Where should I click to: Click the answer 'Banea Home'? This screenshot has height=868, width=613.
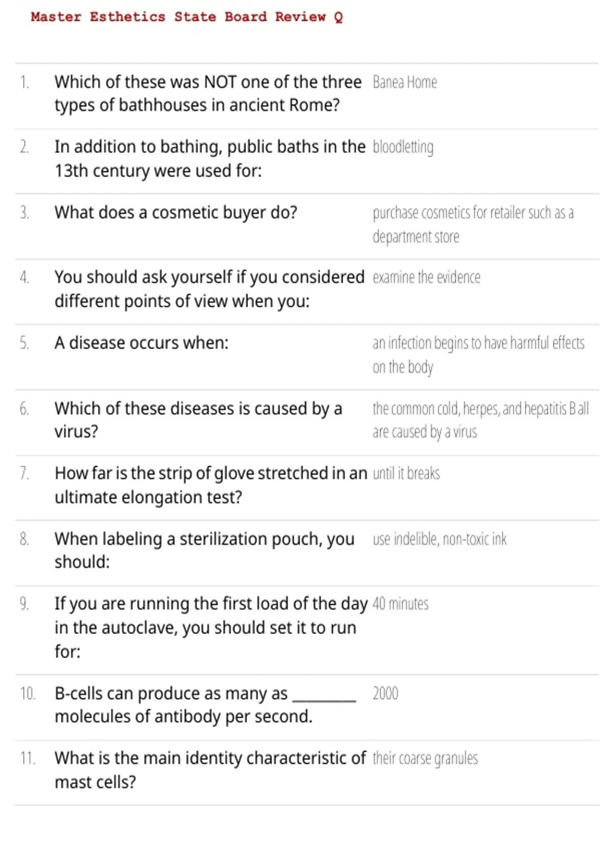point(405,82)
